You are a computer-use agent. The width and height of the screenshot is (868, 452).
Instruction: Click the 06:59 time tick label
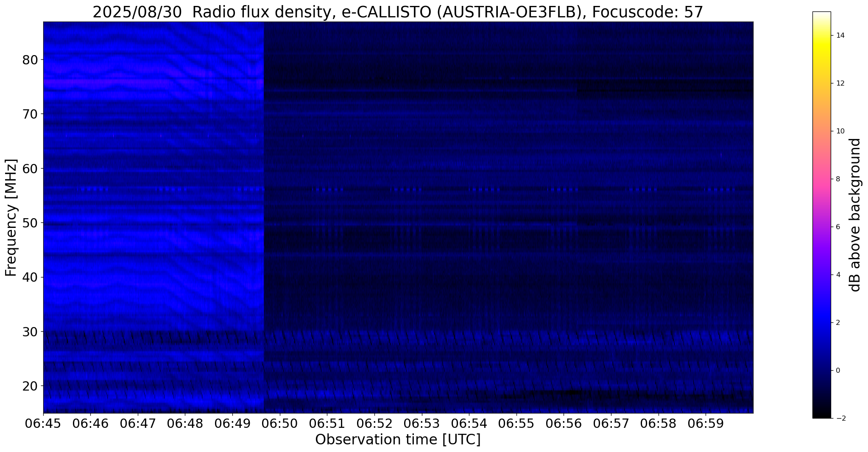(x=706, y=424)
